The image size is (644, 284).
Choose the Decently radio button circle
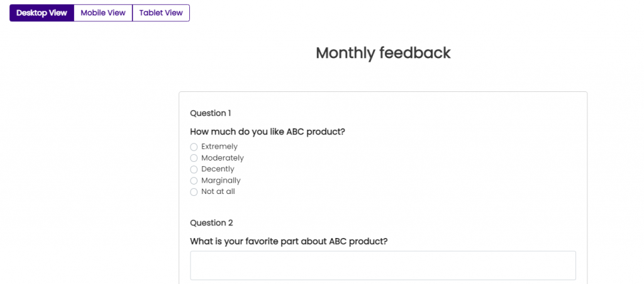(194, 169)
